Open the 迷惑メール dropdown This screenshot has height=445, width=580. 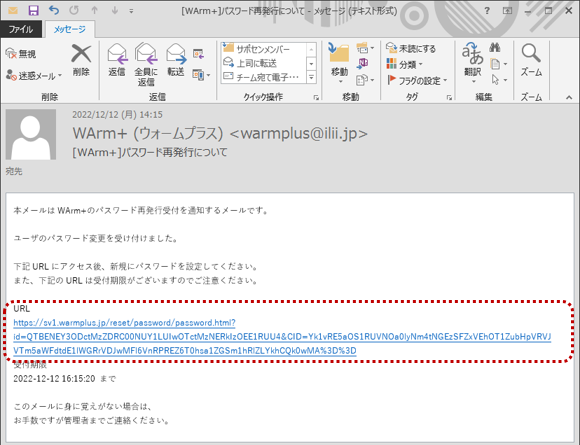pyautogui.click(x=34, y=75)
